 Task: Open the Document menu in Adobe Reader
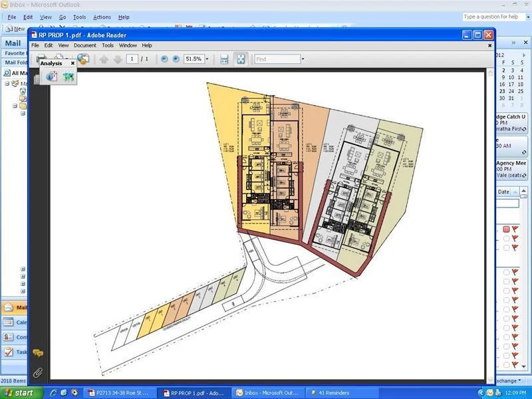[85, 45]
